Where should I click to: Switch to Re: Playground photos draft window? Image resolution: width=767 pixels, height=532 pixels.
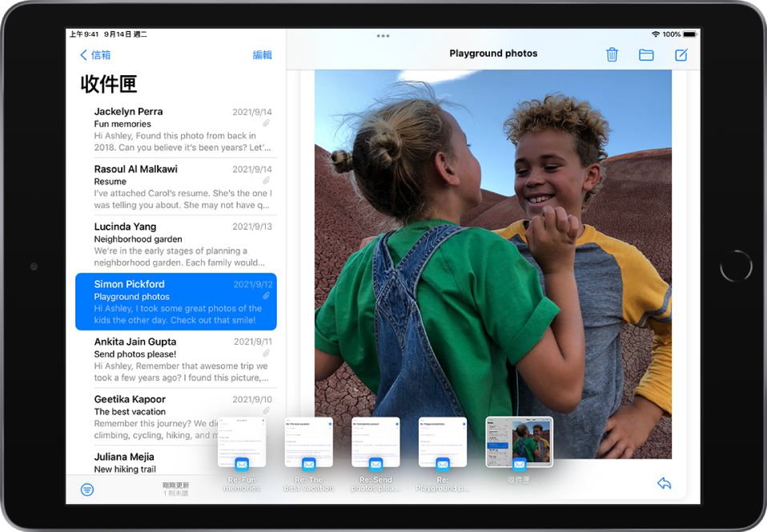pos(443,442)
